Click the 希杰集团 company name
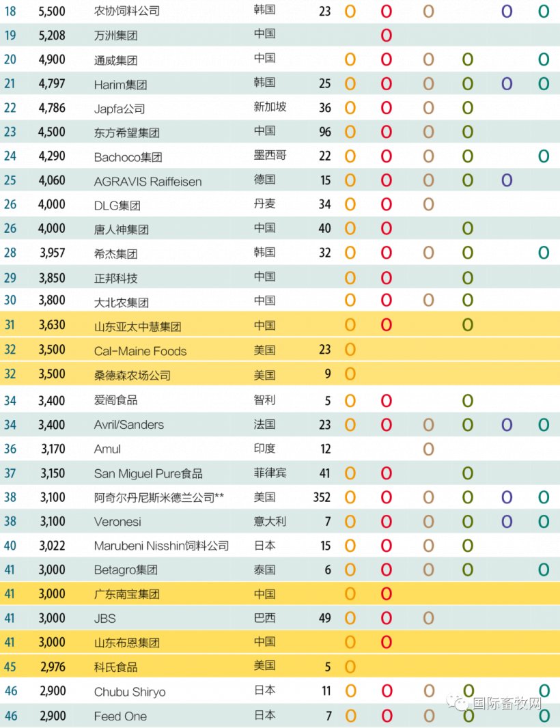Image resolution: width=560 pixels, height=728 pixels. 115,253
